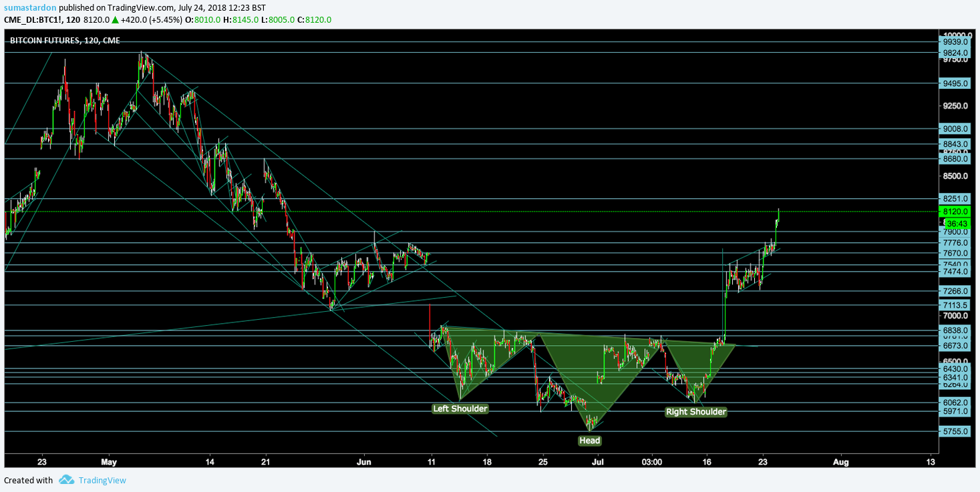Click the 8680.0 price level label
The height and width of the screenshot is (492, 980).
click(x=955, y=159)
